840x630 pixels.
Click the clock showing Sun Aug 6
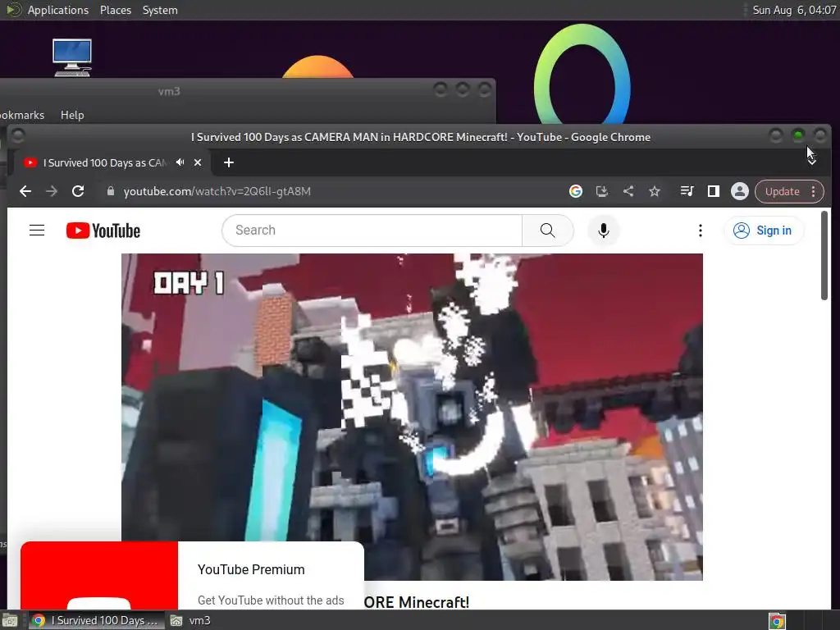[x=794, y=10]
